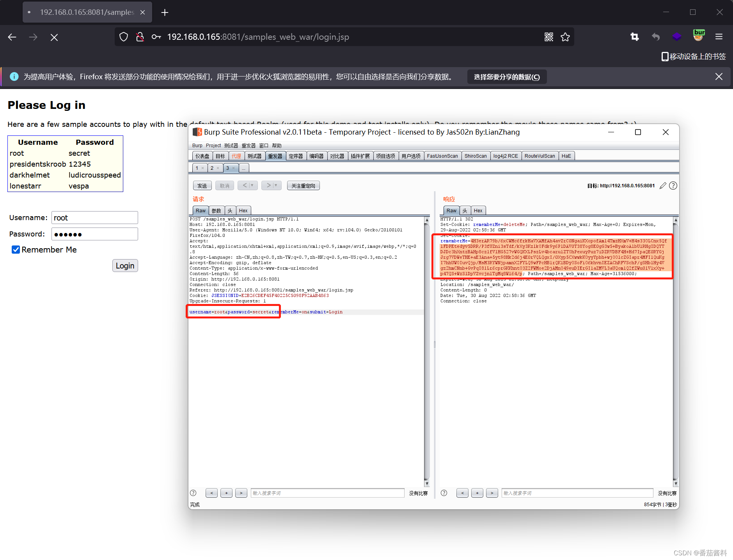The width and height of the screenshot is (733, 560).
Task: Click the response search next match button
Action: [x=492, y=493]
